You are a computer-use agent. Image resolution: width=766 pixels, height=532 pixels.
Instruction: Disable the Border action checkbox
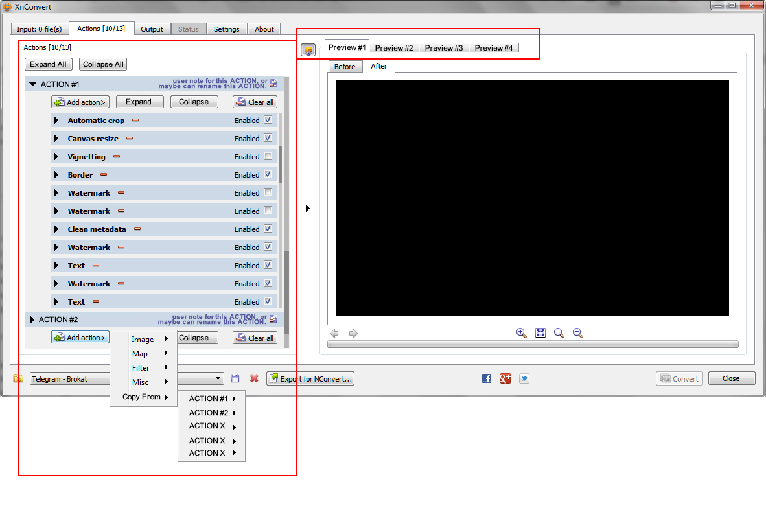(x=268, y=174)
